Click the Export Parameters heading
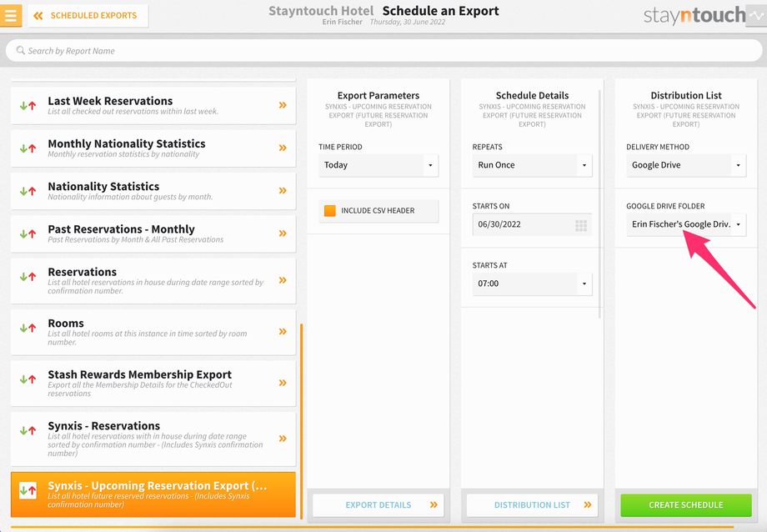Screen dimensions: 767x532 [x=378, y=95]
